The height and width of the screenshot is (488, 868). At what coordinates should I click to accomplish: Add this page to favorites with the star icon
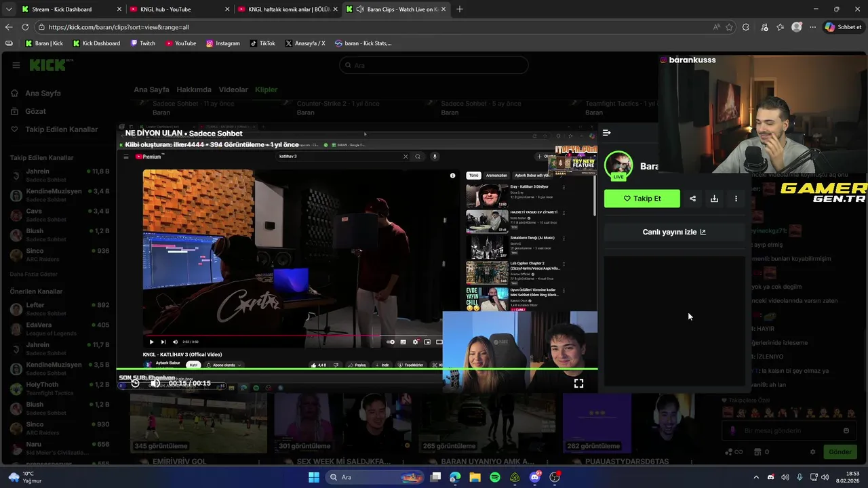click(x=730, y=27)
